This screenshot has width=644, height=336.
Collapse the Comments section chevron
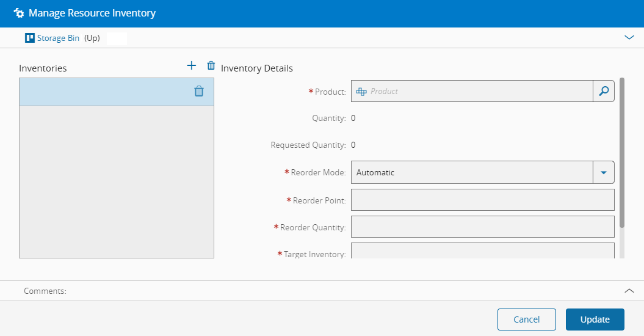pos(629,291)
